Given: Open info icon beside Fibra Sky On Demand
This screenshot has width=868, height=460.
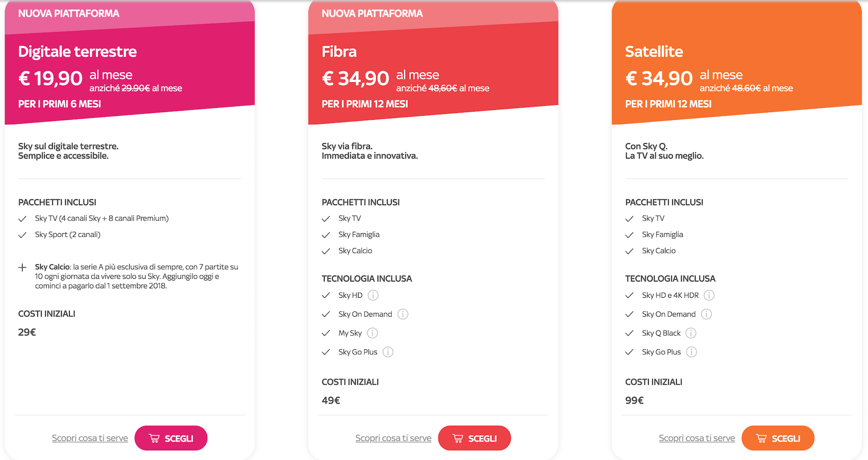Looking at the screenshot, I should click(403, 314).
